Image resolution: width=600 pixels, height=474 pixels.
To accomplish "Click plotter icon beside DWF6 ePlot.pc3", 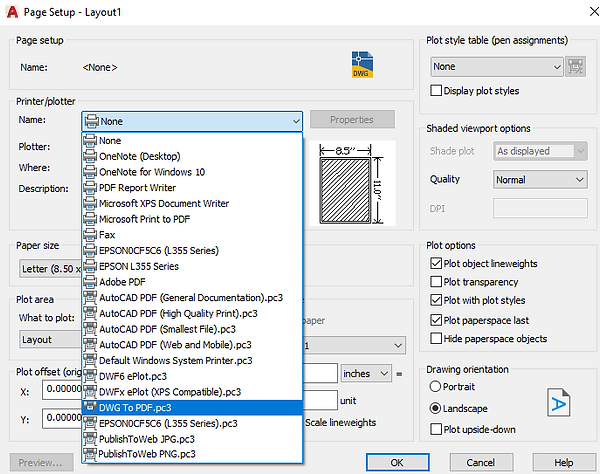I will pos(90,376).
